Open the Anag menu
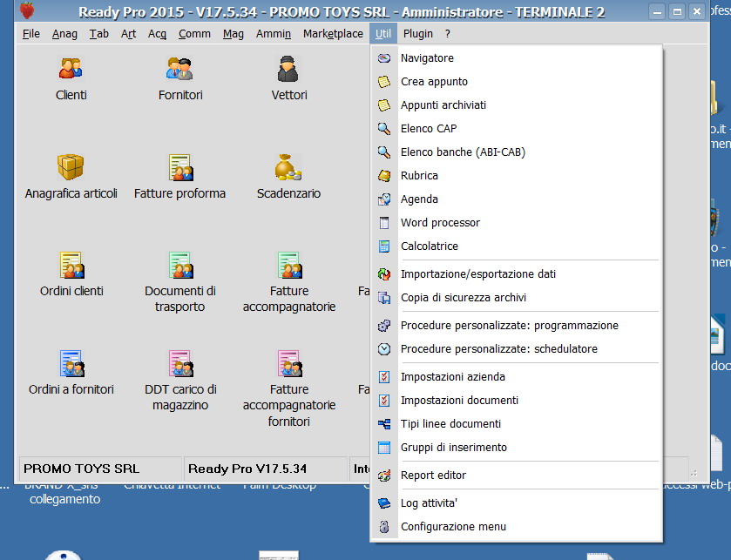The image size is (731, 560). pos(64,34)
